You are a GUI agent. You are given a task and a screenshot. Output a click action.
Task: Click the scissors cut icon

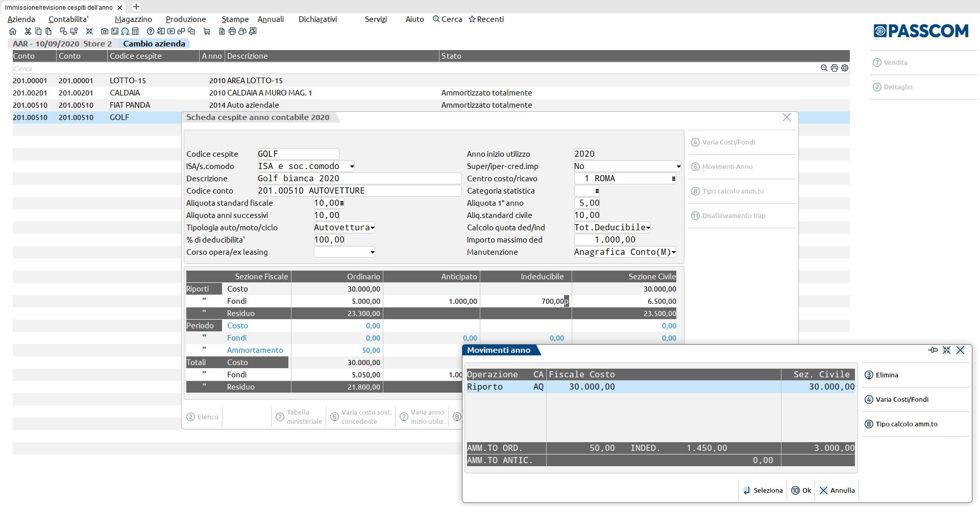tap(28, 31)
